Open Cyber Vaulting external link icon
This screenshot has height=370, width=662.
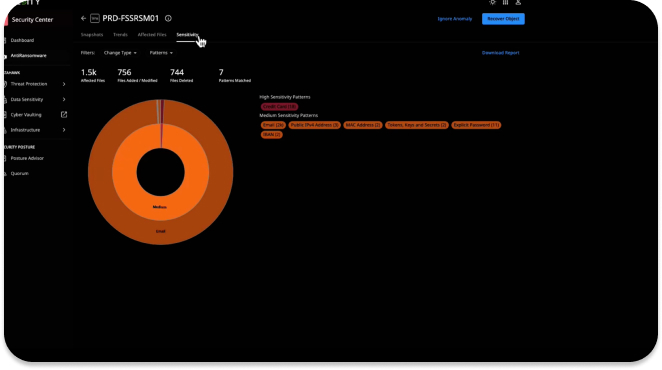tap(64, 114)
